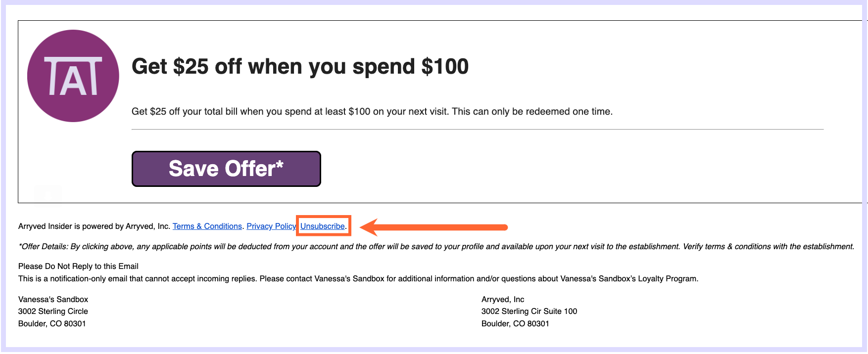Click the Vanessa's Sandbox address heading

coord(53,299)
